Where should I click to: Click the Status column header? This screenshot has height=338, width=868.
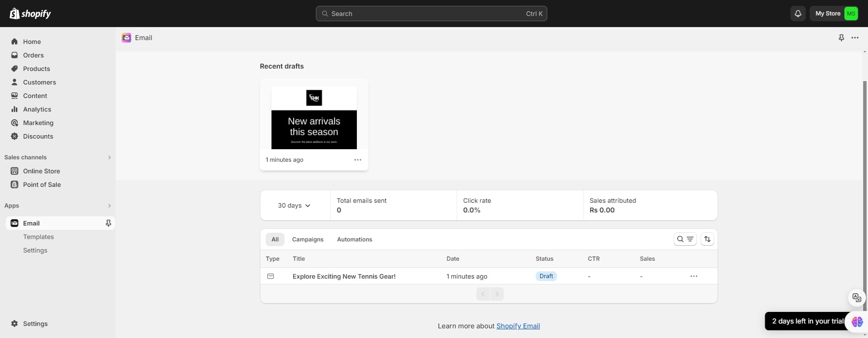[544, 259]
